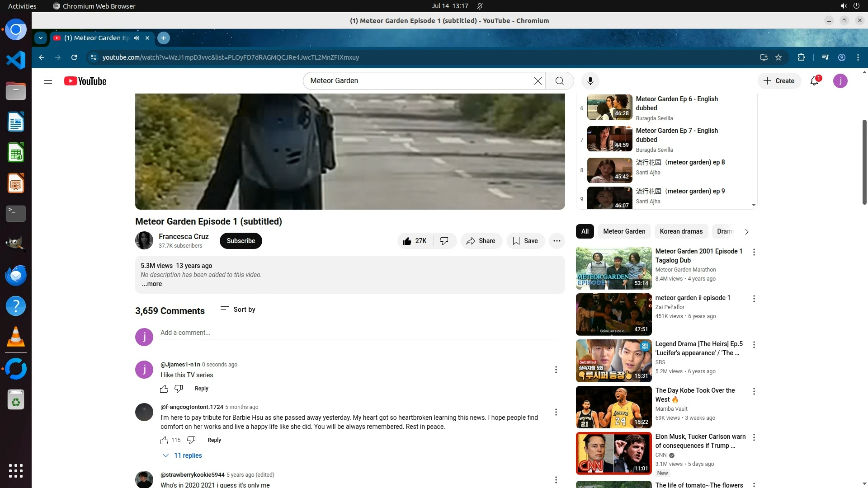Open options for first comment by Jjames1-n1n

(556, 370)
